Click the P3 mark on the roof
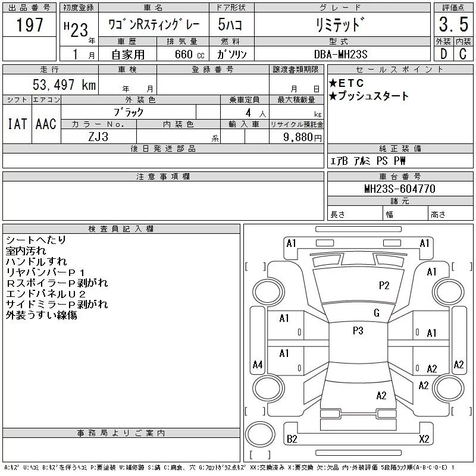Viewport: 476px width, 476px height. point(358,331)
